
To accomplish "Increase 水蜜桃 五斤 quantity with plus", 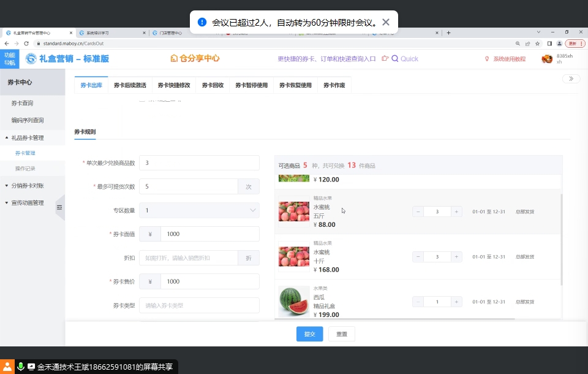I will coord(456,212).
